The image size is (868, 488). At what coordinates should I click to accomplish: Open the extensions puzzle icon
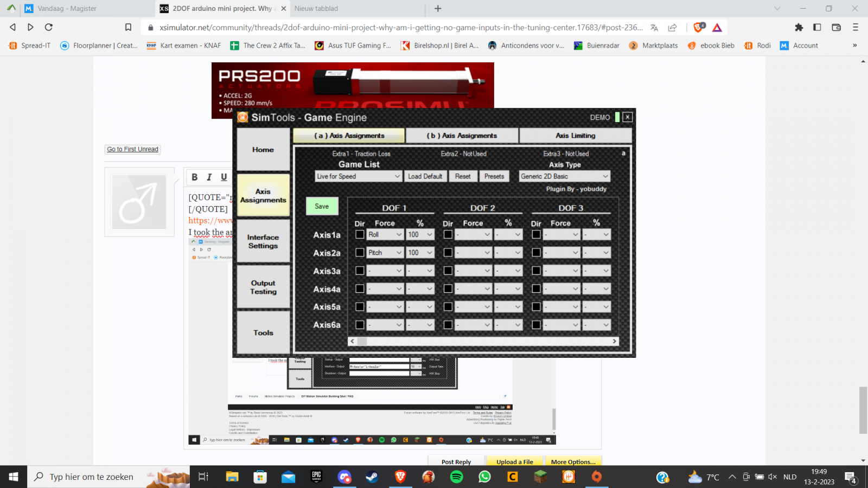799,27
